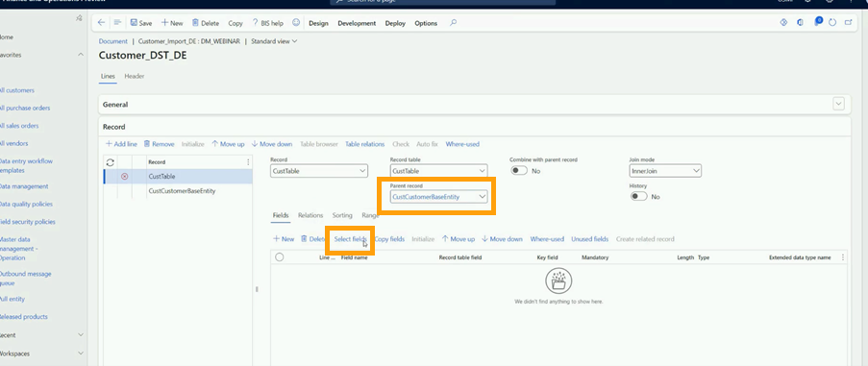Viewport: 868px width, 366px height.
Task: Select the CustTable record row
Action: [178, 177]
